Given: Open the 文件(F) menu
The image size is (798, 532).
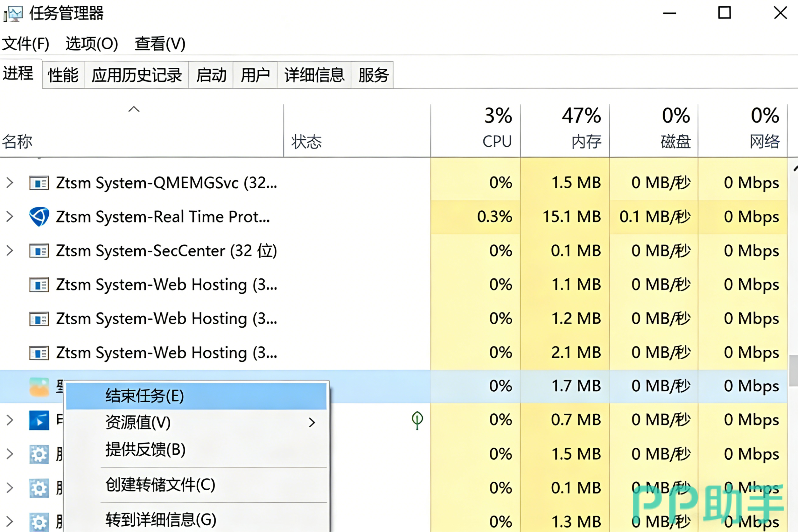Looking at the screenshot, I should click(x=25, y=44).
